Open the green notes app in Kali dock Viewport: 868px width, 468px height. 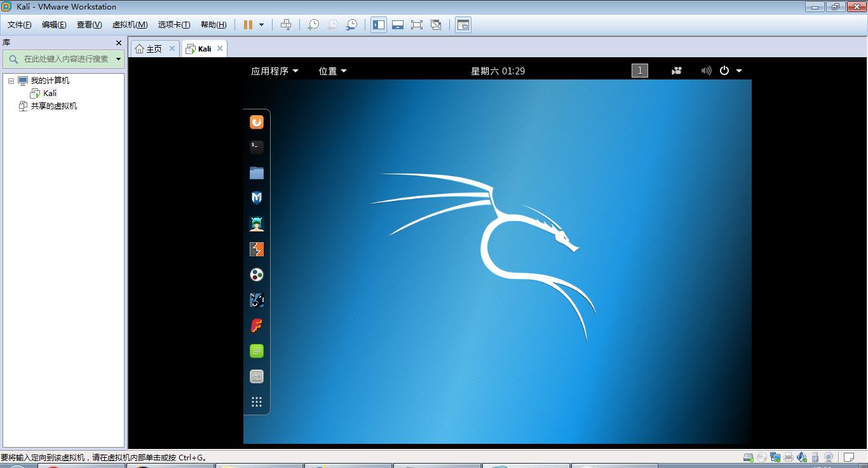257,351
